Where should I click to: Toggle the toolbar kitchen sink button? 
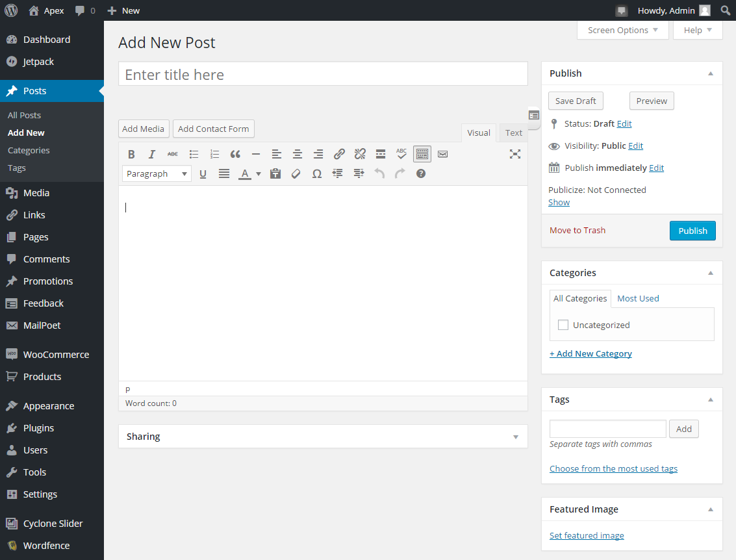click(422, 154)
